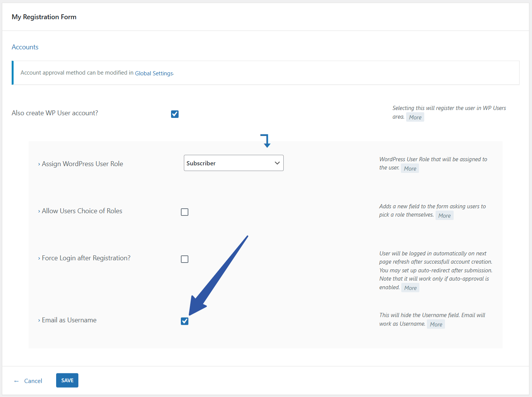Viewport: 532px width, 397px height.
Task: Open the Subscriber user role dropdown
Action: (234, 163)
